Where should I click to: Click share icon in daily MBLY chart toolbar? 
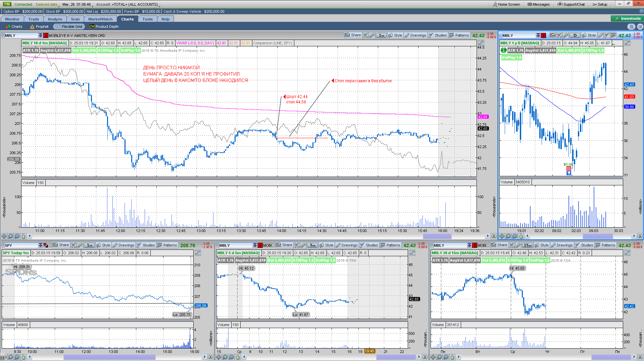pyautogui.click(x=553, y=35)
